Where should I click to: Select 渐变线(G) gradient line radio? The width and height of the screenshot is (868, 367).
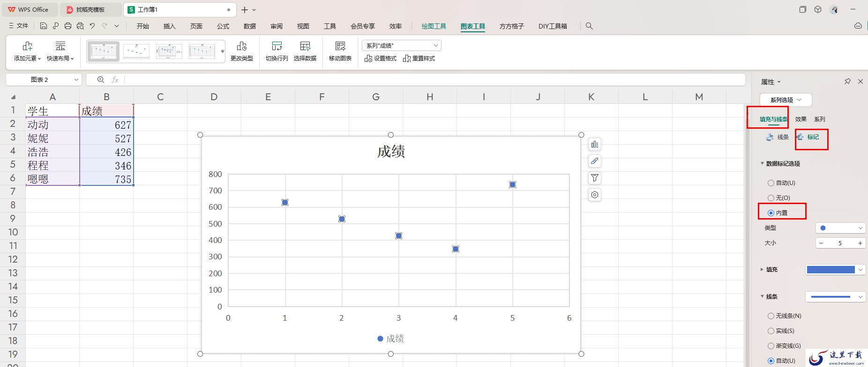tap(771, 346)
